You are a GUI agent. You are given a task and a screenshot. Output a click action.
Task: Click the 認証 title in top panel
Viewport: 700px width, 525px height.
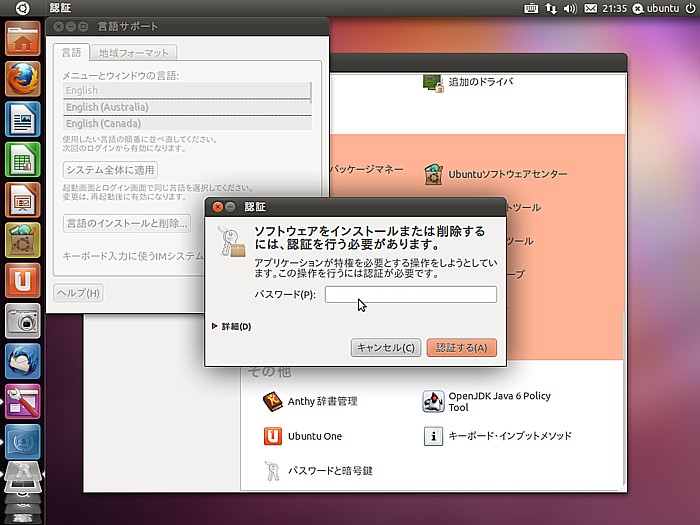60,8
